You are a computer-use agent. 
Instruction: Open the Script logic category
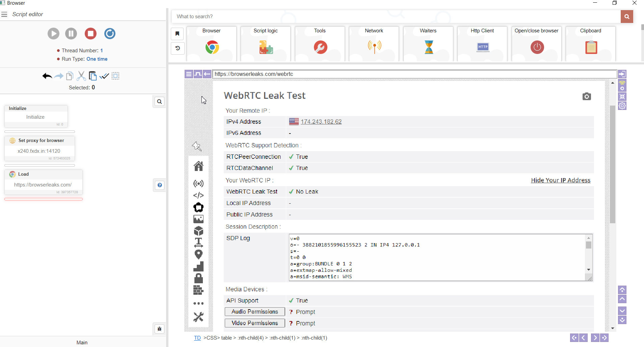(x=266, y=44)
